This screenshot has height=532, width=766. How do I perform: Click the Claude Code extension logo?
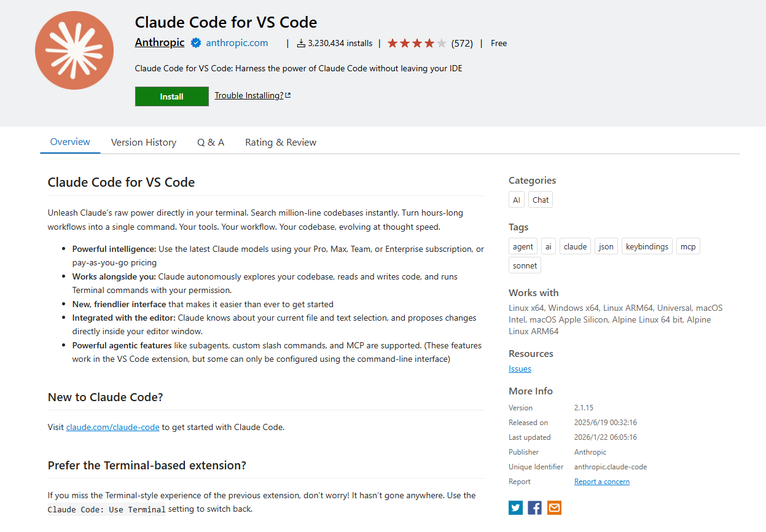click(x=74, y=50)
